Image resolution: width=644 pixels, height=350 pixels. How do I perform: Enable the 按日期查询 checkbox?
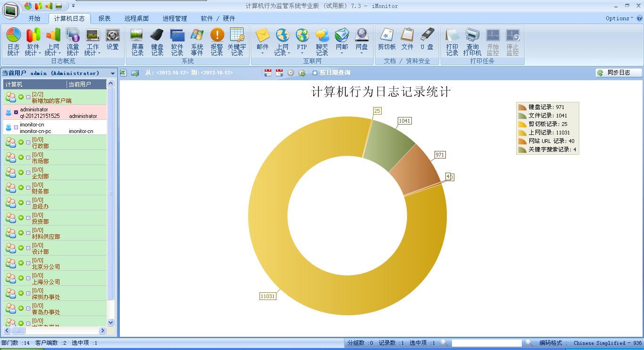point(315,73)
